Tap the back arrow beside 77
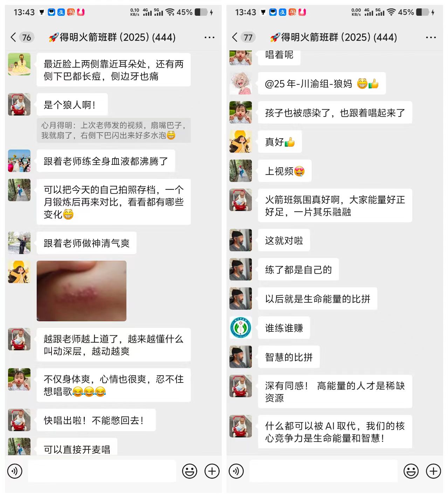The image size is (448, 498). 235,37
